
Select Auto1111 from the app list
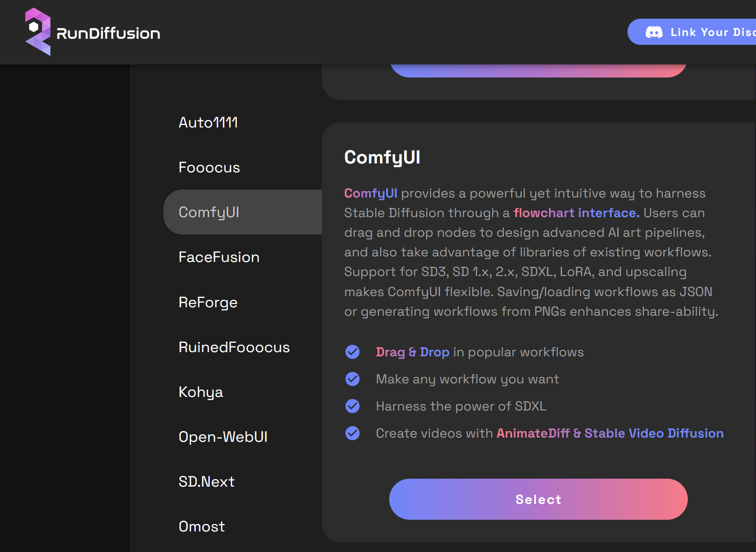[208, 122]
